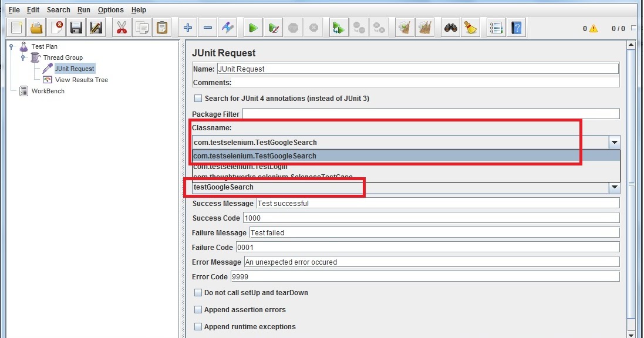Check Do not call setUp and tearDown
This screenshot has height=338, width=644.
198,292
